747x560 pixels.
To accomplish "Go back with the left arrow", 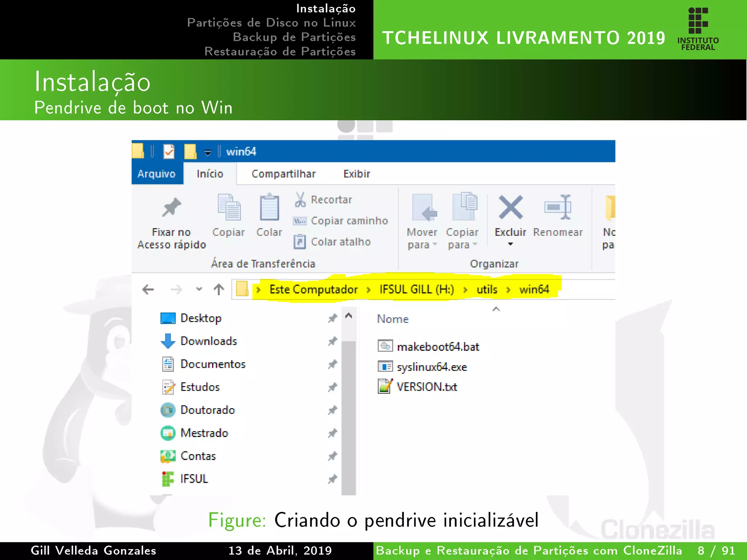I will point(148,290).
